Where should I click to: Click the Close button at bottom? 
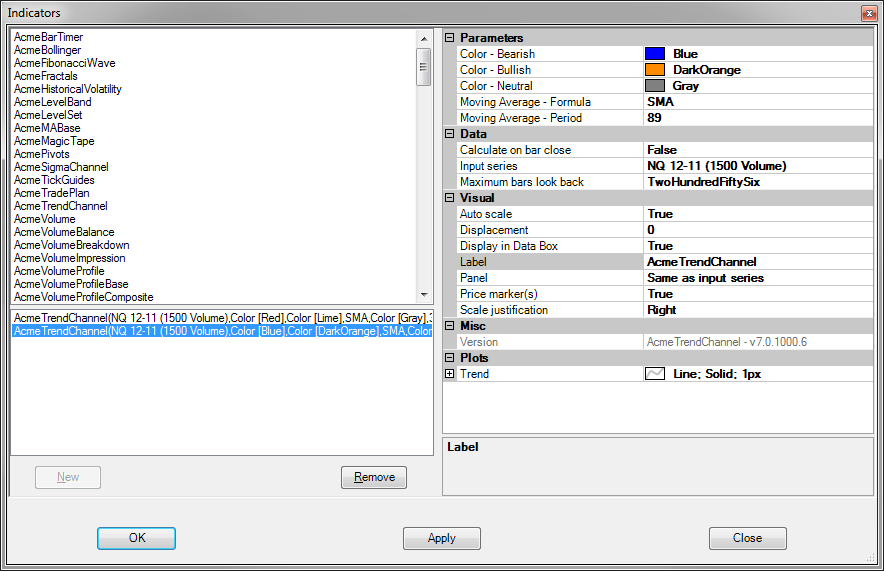748,538
